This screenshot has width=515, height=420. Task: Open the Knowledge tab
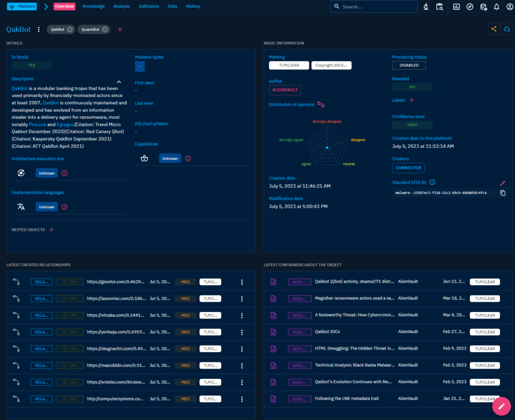(x=94, y=7)
